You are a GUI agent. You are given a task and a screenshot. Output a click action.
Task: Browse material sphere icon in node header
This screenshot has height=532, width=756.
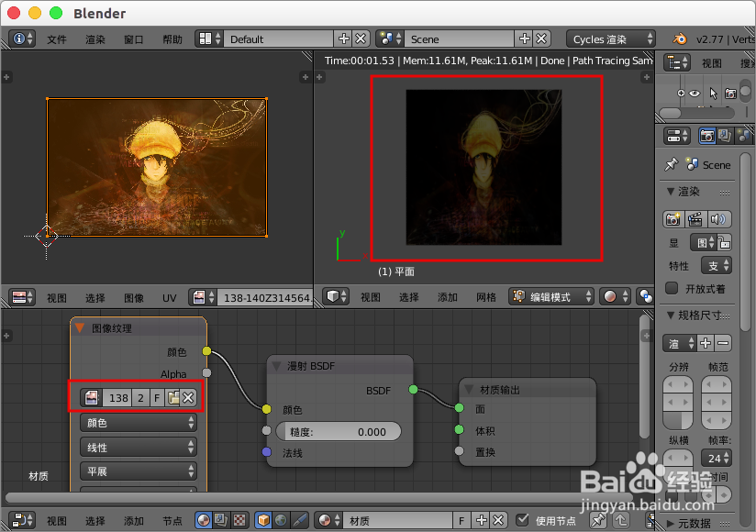328,520
